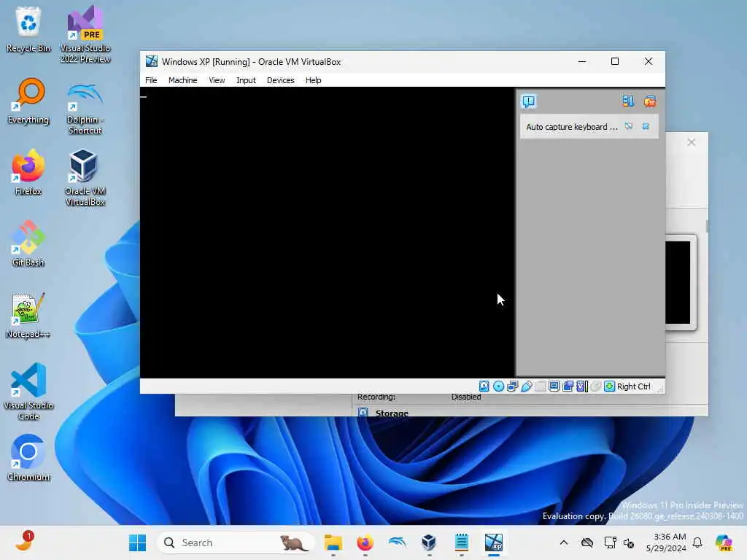
Task: Click inside the black VM display area
Action: 328,233
